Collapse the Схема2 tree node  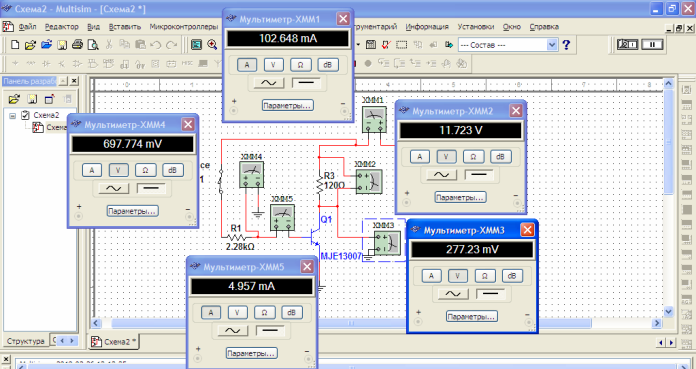coord(12,115)
